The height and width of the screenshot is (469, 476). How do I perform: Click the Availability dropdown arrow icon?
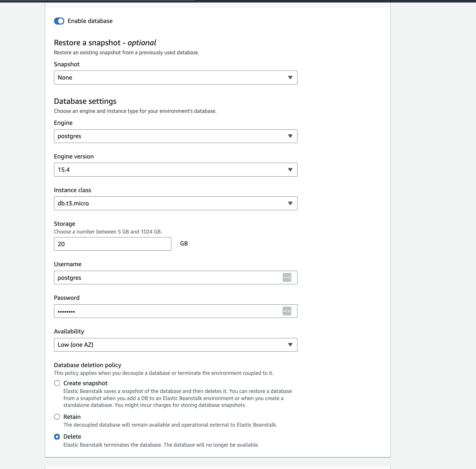tap(290, 345)
